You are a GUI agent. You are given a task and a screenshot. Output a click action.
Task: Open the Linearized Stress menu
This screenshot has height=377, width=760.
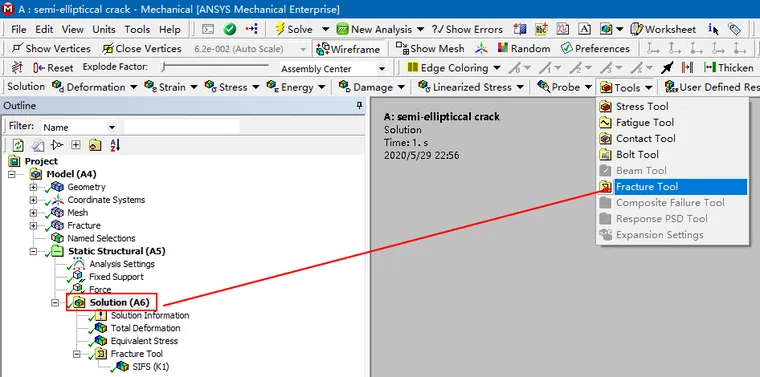coord(471,87)
